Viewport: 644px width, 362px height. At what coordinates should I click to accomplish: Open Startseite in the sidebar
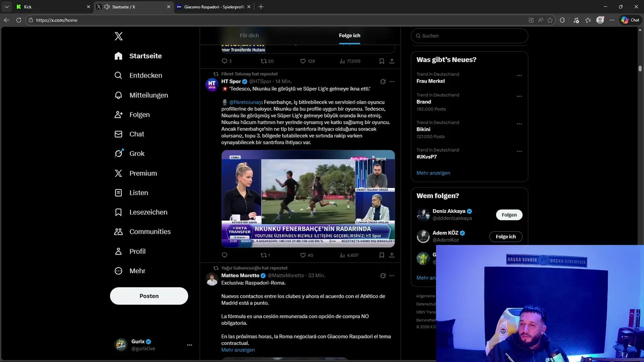pyautogui.click(x=138, y=56)
